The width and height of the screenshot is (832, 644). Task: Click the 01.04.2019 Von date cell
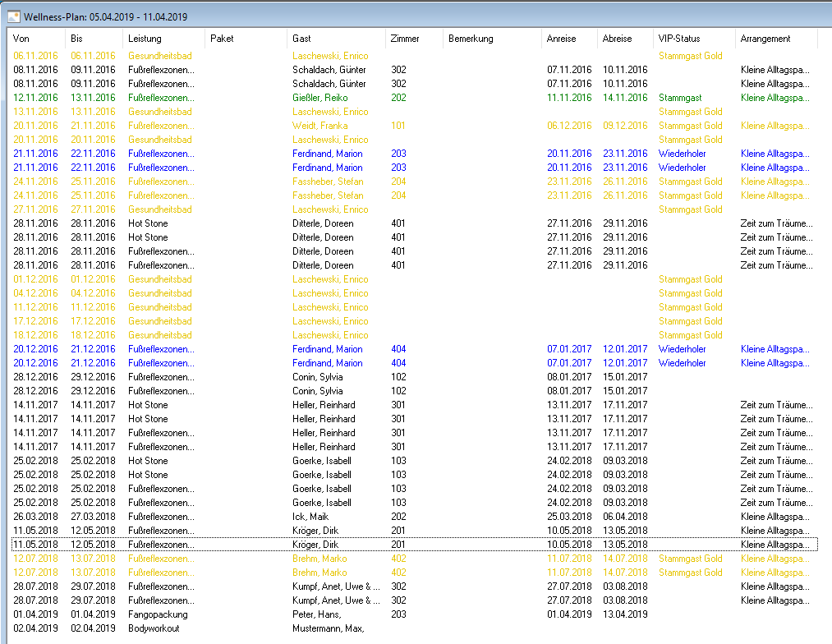click(35, 614)
